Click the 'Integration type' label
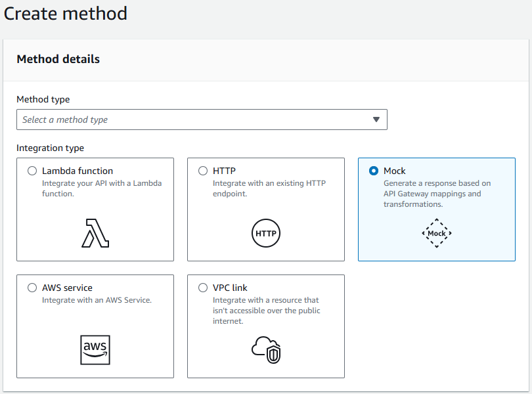The width and height of the screenshot is (532, 394). pos(50,148)
